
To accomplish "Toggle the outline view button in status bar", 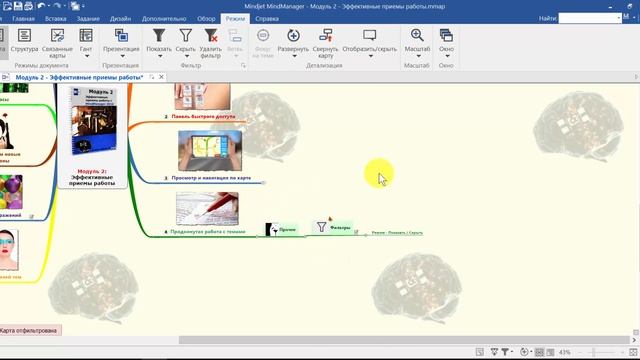I will click(x=550, y=352).
